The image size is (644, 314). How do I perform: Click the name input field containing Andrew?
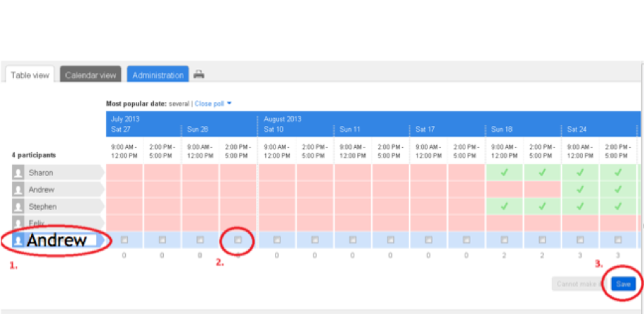coord(63,240)
